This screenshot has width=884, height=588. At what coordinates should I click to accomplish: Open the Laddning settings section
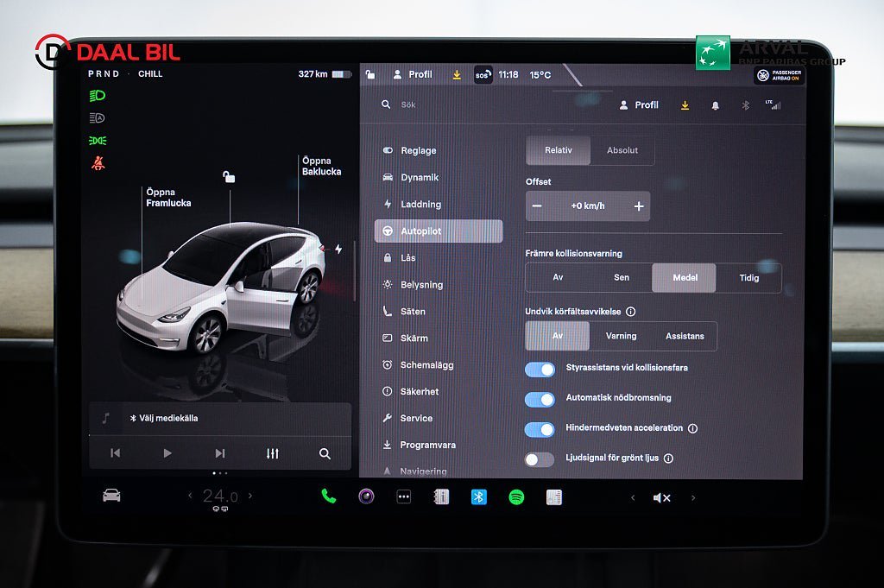(420, 205)
